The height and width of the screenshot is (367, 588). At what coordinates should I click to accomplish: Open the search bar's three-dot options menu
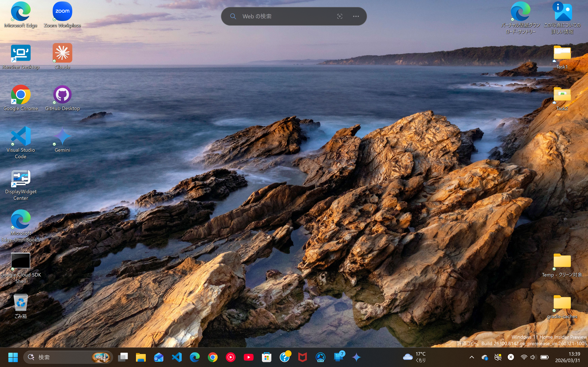point(356,16)
